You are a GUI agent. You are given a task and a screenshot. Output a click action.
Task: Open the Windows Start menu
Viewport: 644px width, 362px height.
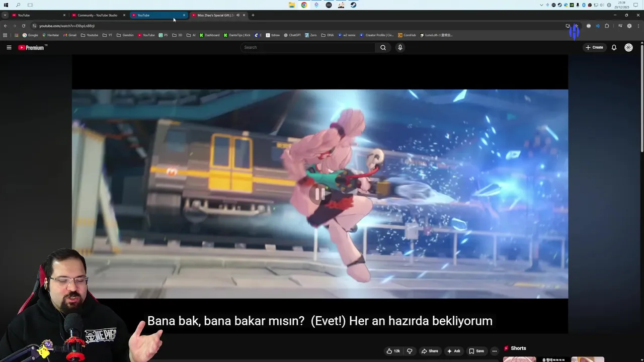pos(6,5)
